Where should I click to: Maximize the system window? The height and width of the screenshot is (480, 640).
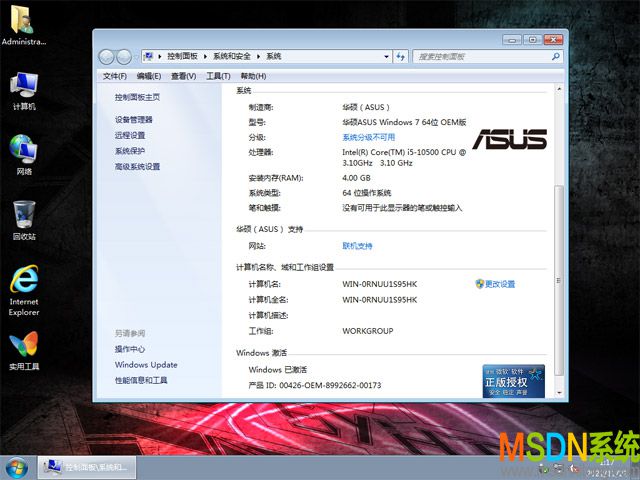point(532,40)
